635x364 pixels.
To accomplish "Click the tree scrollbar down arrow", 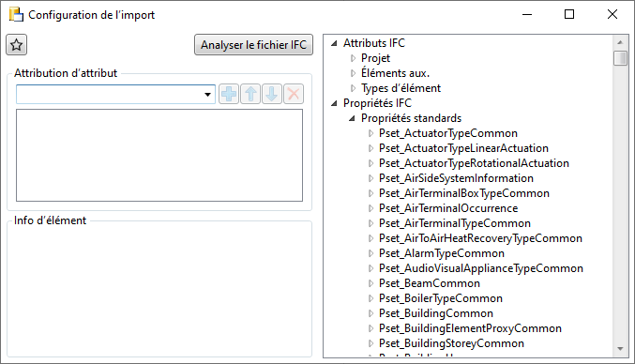I will click(x=620, y=349).
